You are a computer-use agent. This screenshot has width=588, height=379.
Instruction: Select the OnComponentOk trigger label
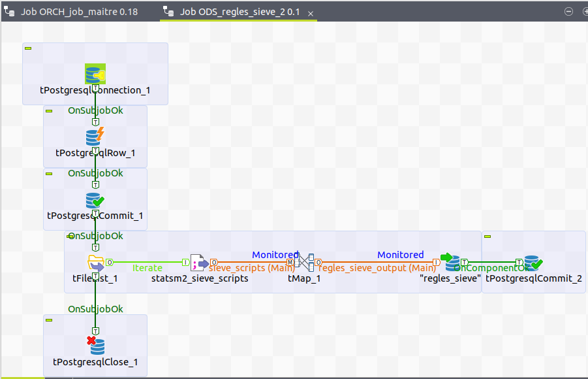click(491, 268)
